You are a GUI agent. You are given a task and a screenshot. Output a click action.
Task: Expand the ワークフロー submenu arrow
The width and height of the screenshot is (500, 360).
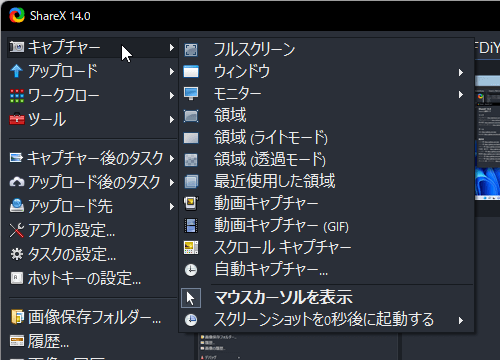[171, 96]
